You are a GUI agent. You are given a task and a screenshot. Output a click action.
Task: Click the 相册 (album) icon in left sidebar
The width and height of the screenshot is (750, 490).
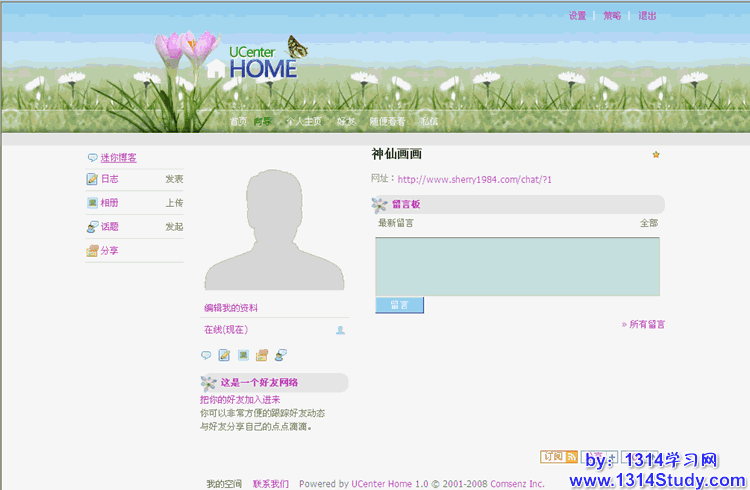point(92,203)
